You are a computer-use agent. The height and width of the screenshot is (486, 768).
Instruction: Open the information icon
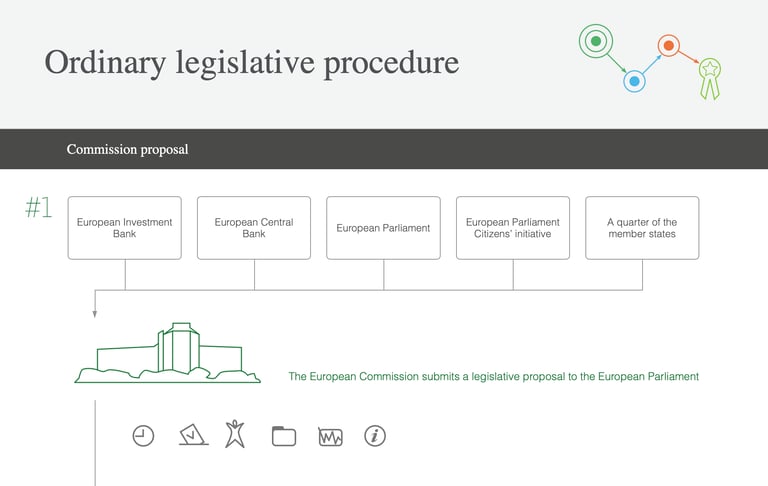click(375, 436)
